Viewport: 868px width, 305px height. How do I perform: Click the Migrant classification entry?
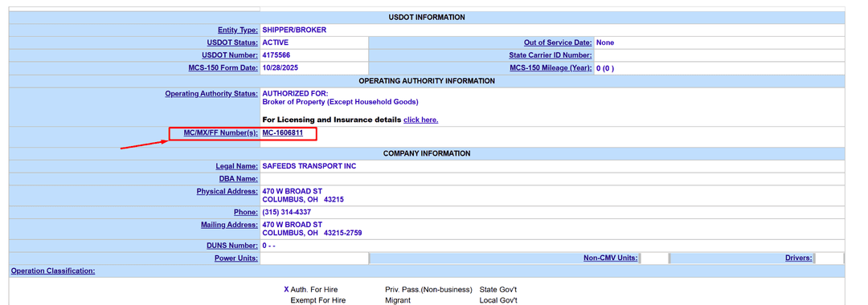coord(398,300)
